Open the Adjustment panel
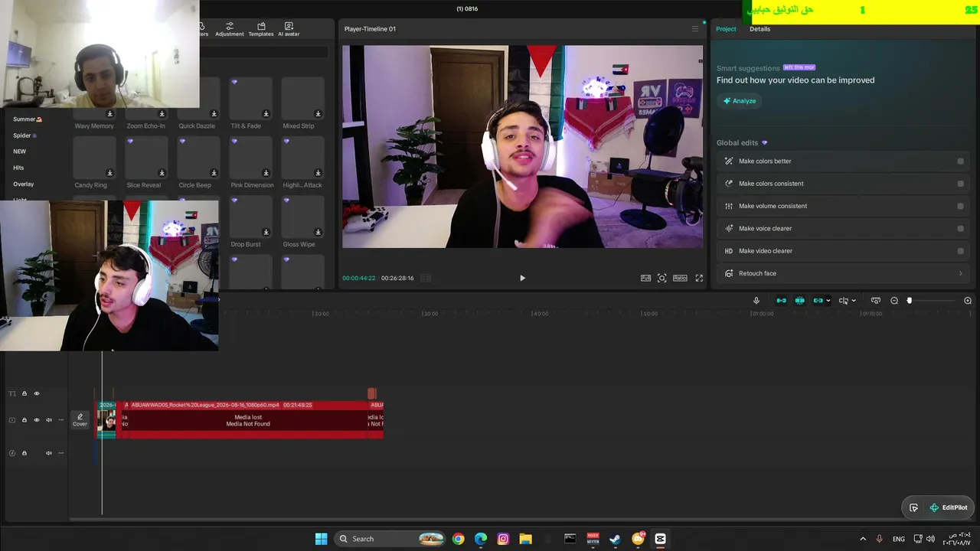Viewport: 980px width, 551px height. point(230,30)
